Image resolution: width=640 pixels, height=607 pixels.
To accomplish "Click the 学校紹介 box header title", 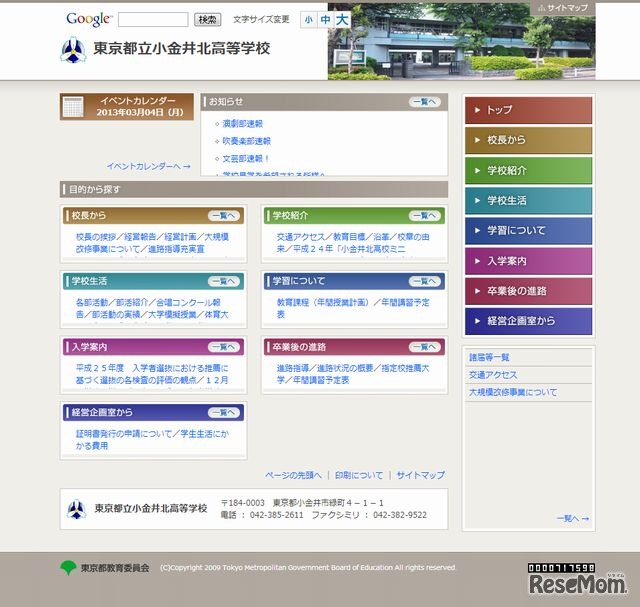I will coord(290,216).
